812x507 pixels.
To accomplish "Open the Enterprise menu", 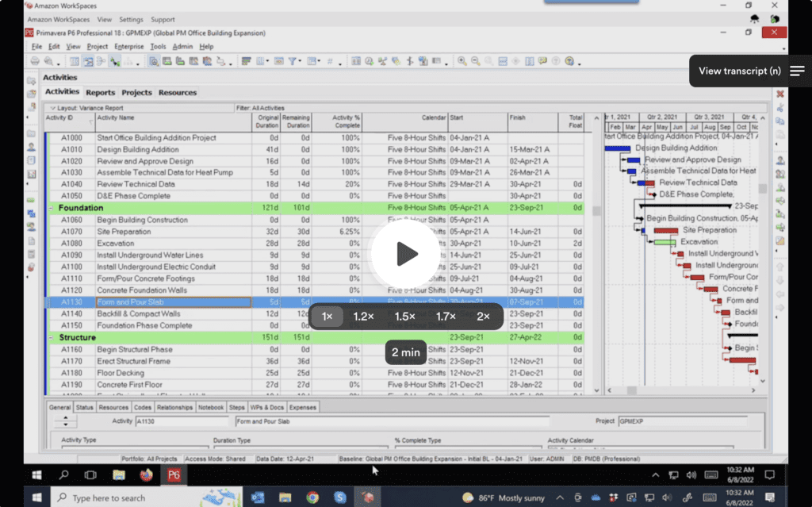I will [129, 47].
